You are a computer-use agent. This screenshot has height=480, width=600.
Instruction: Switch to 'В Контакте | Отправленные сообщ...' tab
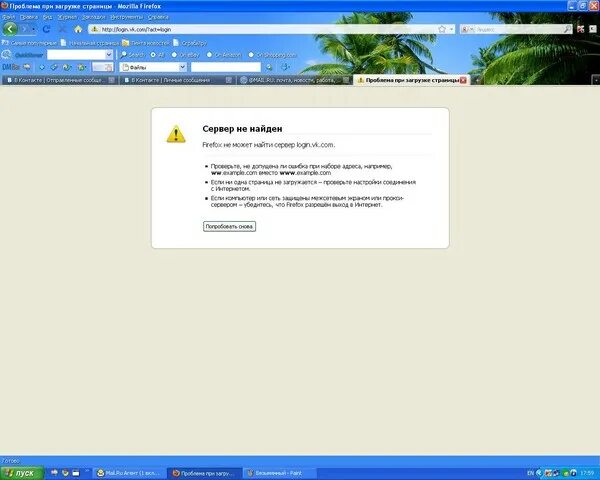59,80
